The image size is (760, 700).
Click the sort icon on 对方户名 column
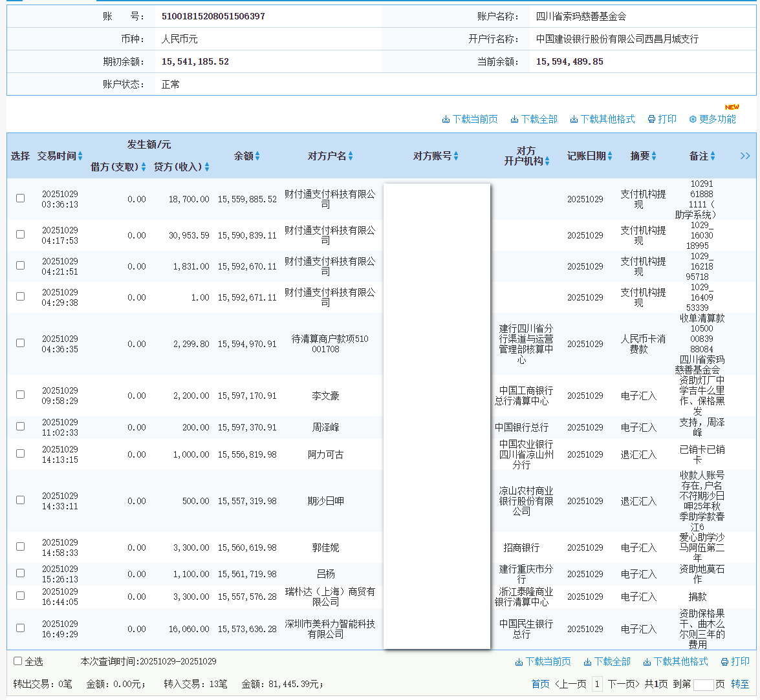click(351, 156)
